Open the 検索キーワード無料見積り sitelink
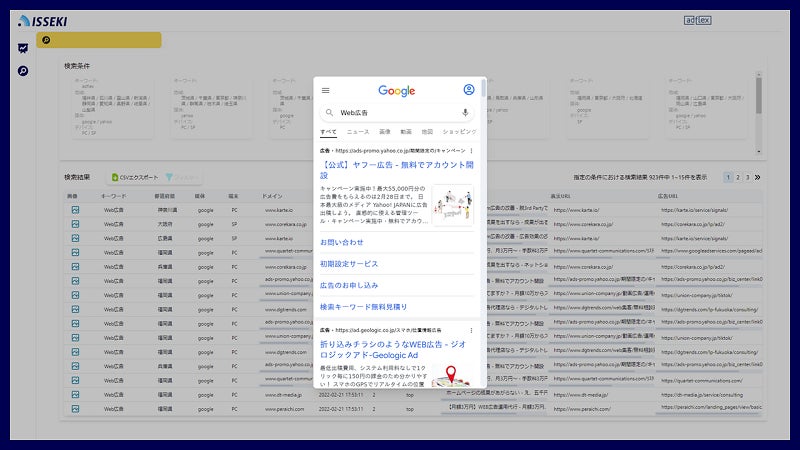 [363, 307]
